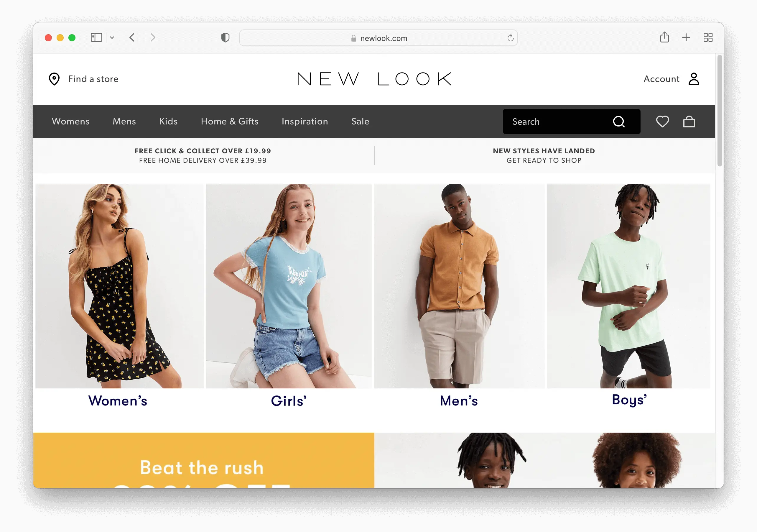
Task: Open the Sale menu item
Action: (x=360, y=121)
